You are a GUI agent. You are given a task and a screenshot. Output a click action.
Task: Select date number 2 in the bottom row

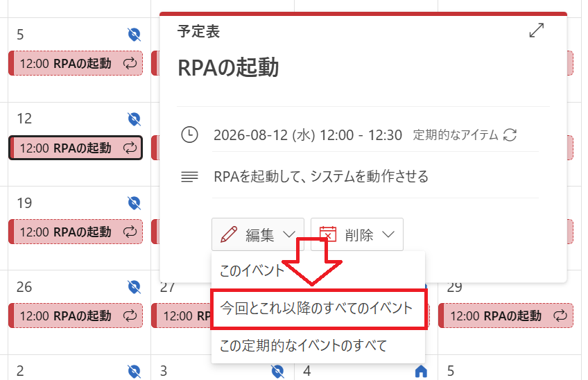tap(20, 372)
